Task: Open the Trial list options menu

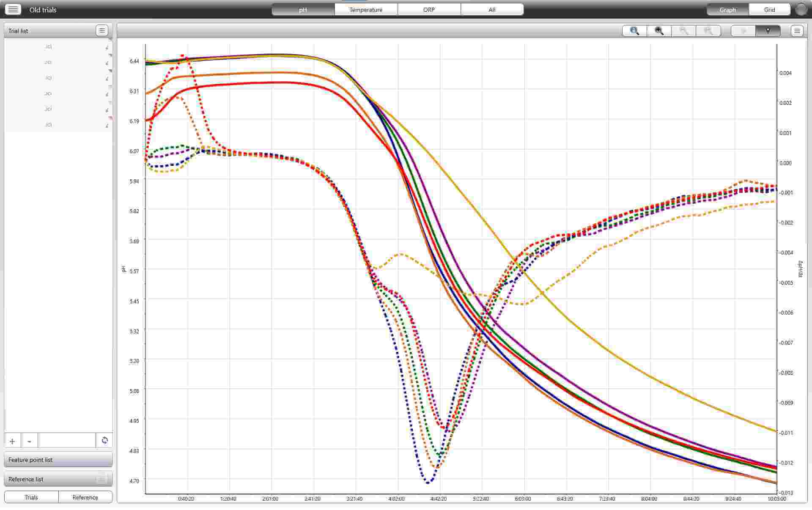Action: [101, 30]
